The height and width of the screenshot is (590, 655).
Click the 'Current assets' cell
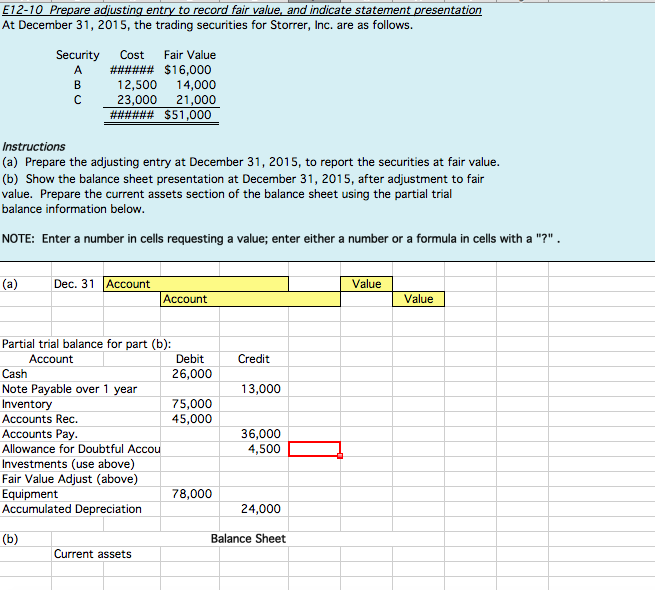click(x=93, y=554)
